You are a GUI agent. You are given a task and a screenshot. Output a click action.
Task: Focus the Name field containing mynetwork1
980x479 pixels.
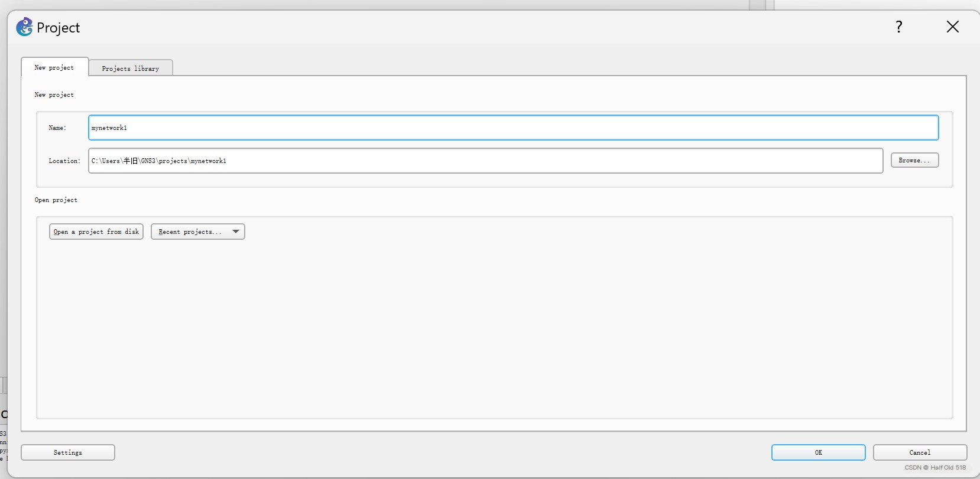point(513,128)
